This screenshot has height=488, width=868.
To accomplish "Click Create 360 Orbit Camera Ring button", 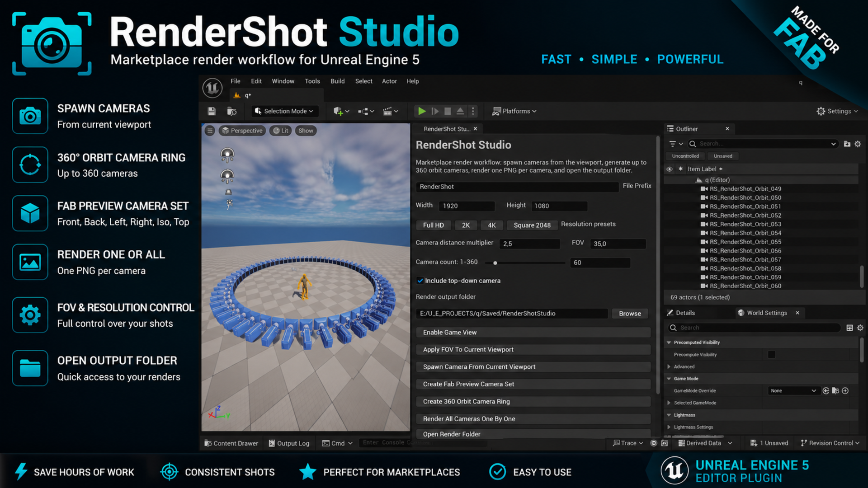I will [533, 401].
